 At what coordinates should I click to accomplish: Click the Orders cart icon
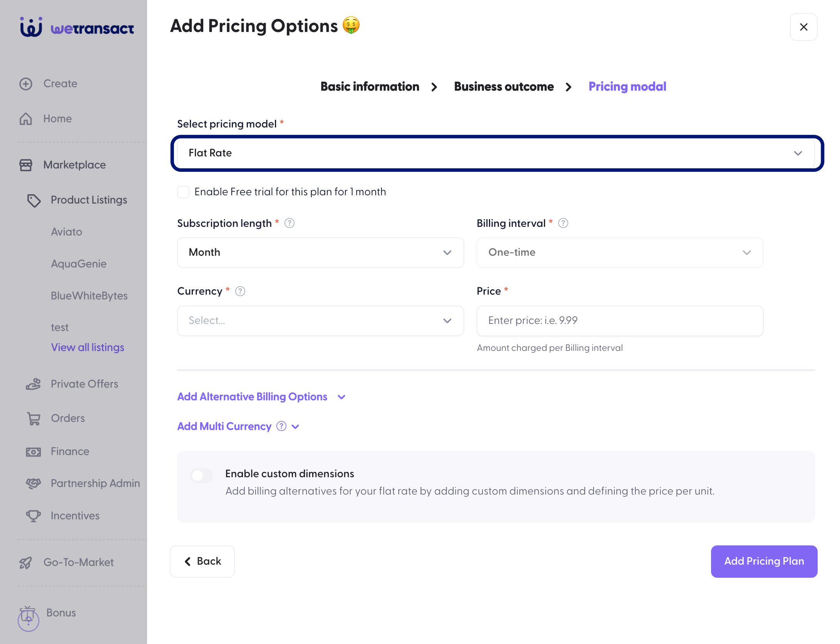(33, 418)
